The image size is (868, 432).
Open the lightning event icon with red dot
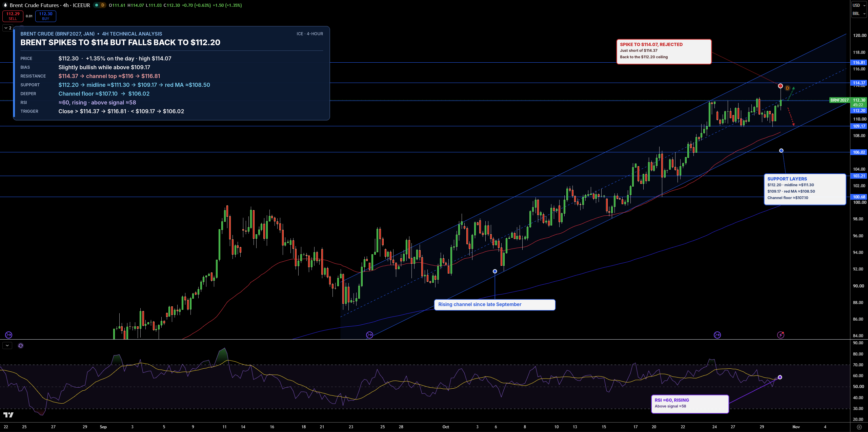point(781,335)
